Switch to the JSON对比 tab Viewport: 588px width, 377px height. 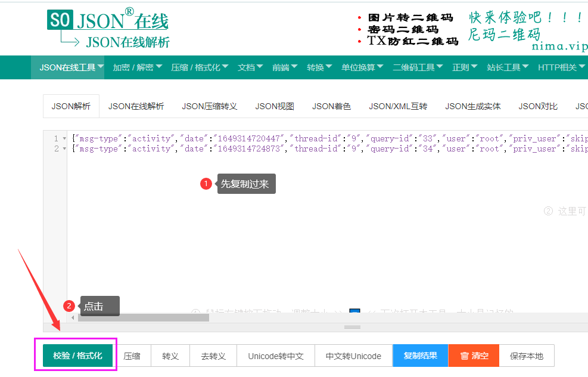(x=537, y=106)
